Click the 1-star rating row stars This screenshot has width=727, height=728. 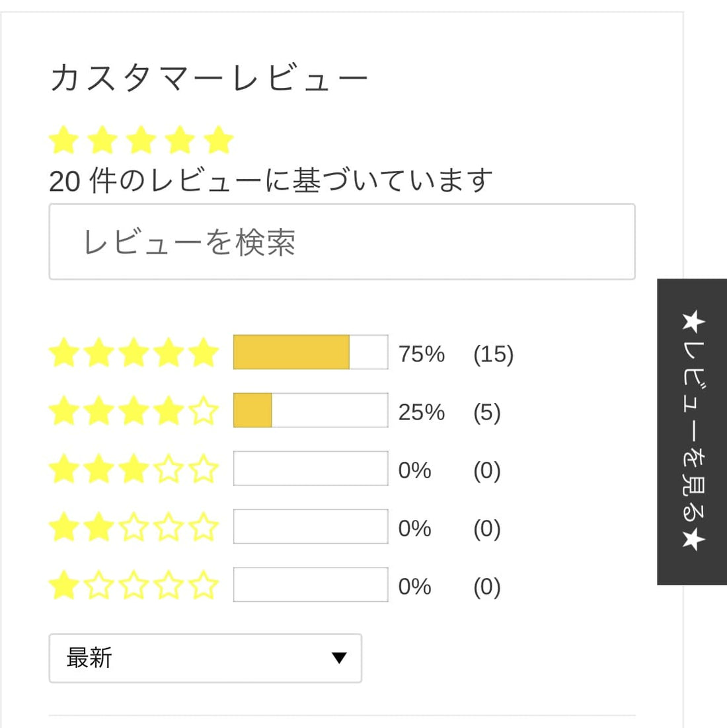point(134,585)
